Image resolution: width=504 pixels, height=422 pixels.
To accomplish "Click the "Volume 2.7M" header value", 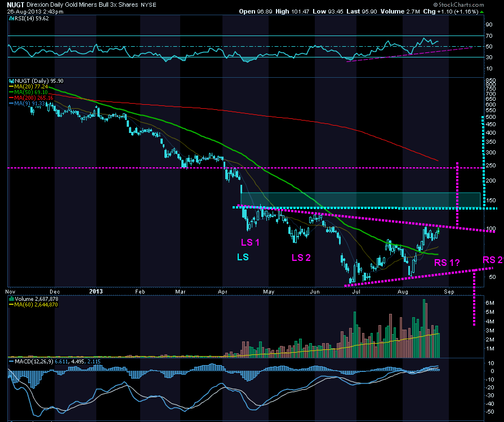I will 400,12.
